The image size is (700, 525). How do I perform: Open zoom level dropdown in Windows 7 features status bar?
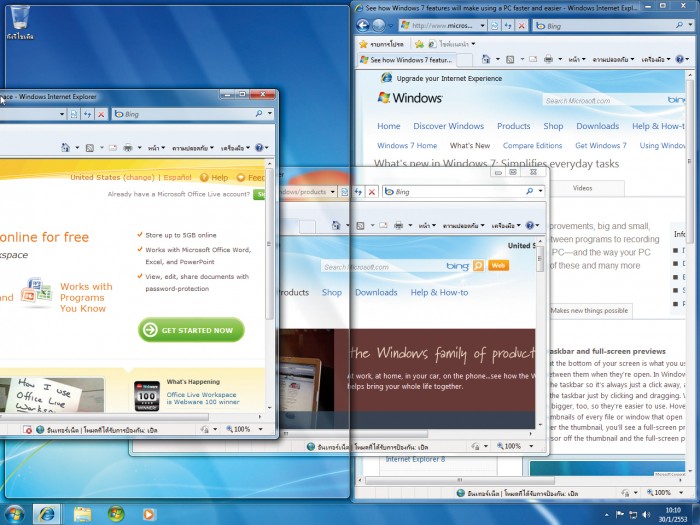(x=681, y=493)
